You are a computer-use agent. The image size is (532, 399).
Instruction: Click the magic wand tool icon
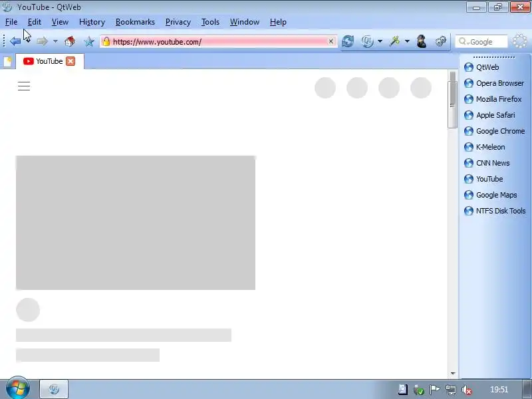394,41
